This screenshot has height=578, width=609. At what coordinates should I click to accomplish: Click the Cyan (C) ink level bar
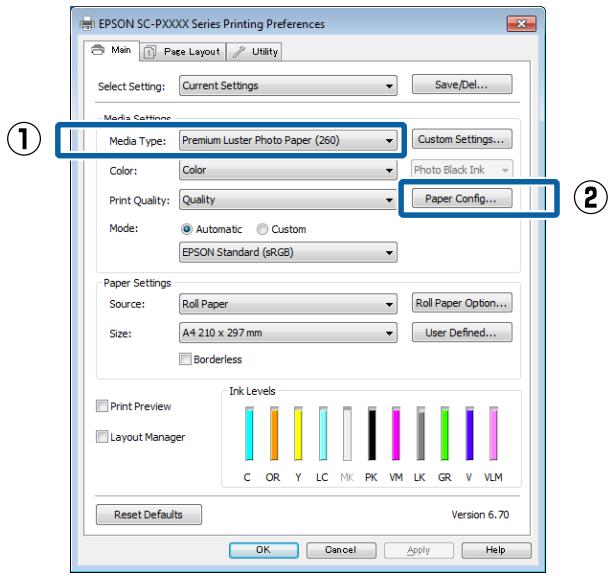point(249,434)
